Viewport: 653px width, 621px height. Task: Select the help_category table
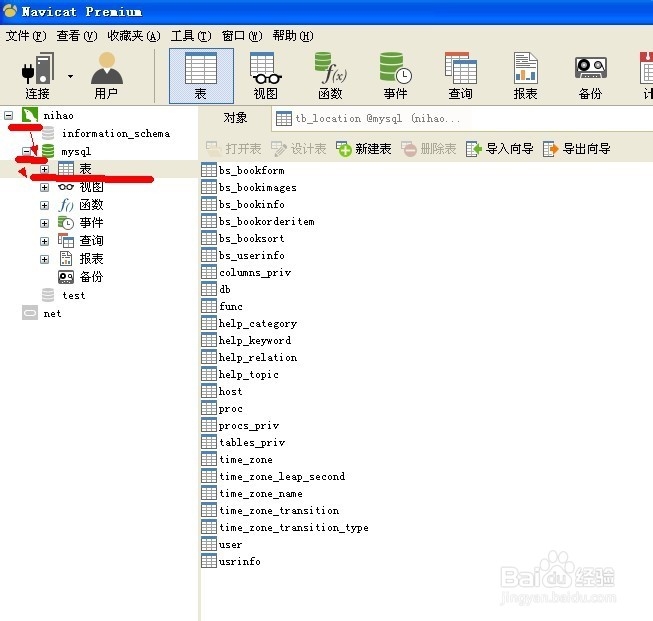tap(258, 323)
